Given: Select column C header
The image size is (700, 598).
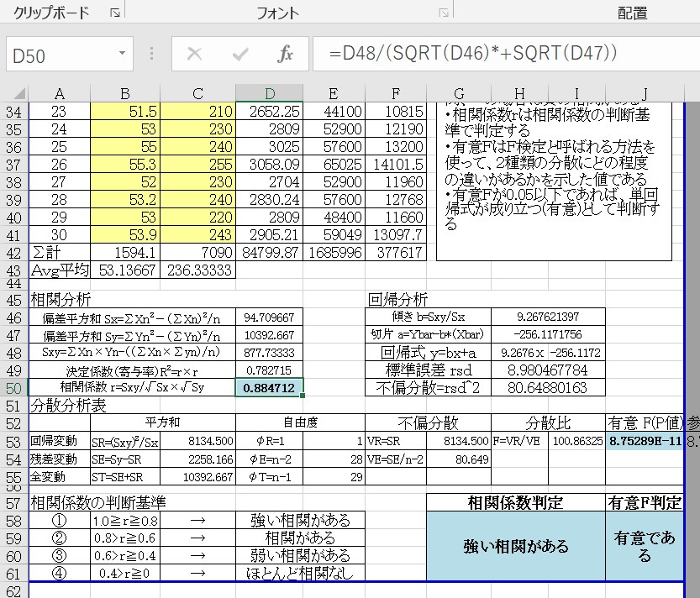Looking at the screenshot, I should 197,94.
